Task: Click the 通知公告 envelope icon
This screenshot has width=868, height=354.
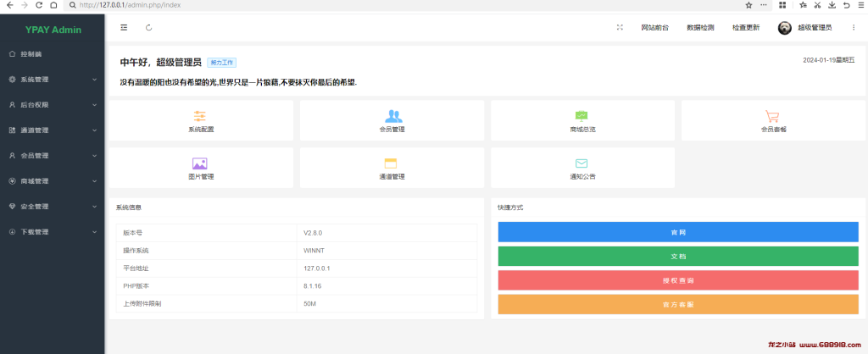Action: pos(581,163)
